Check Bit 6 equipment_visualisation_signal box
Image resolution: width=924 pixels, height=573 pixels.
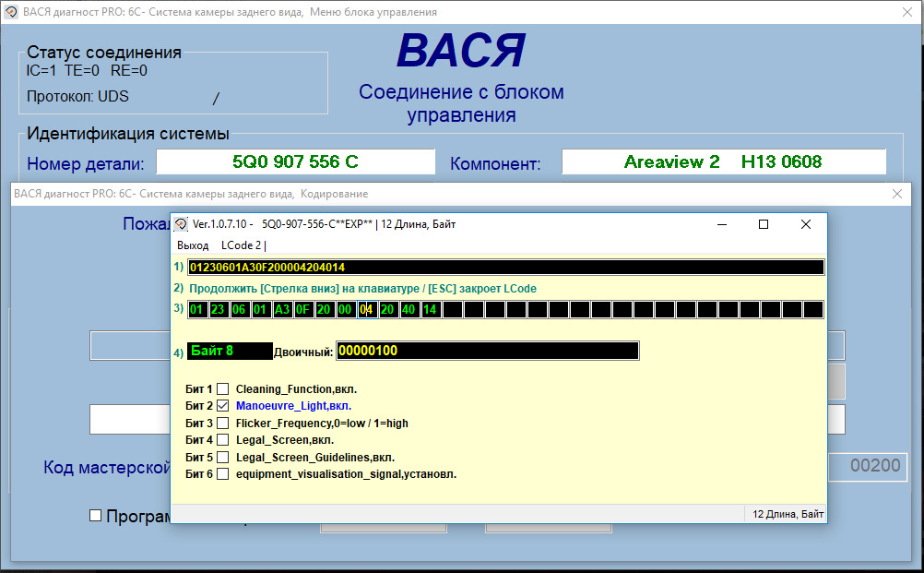click(x=223, y=474)
